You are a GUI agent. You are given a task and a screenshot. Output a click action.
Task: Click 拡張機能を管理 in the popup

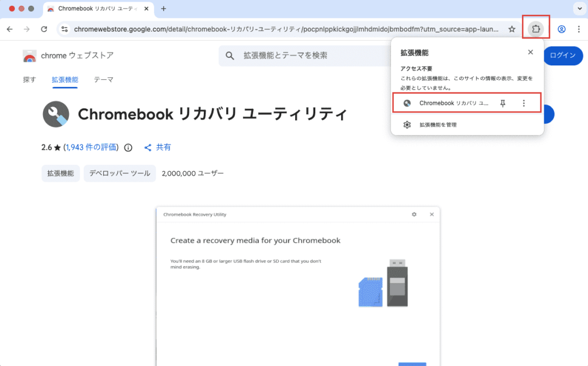click(438, 124)
